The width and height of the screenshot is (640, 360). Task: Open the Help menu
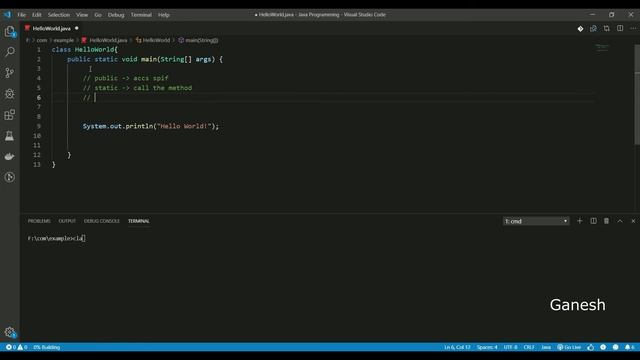(164, 15)
